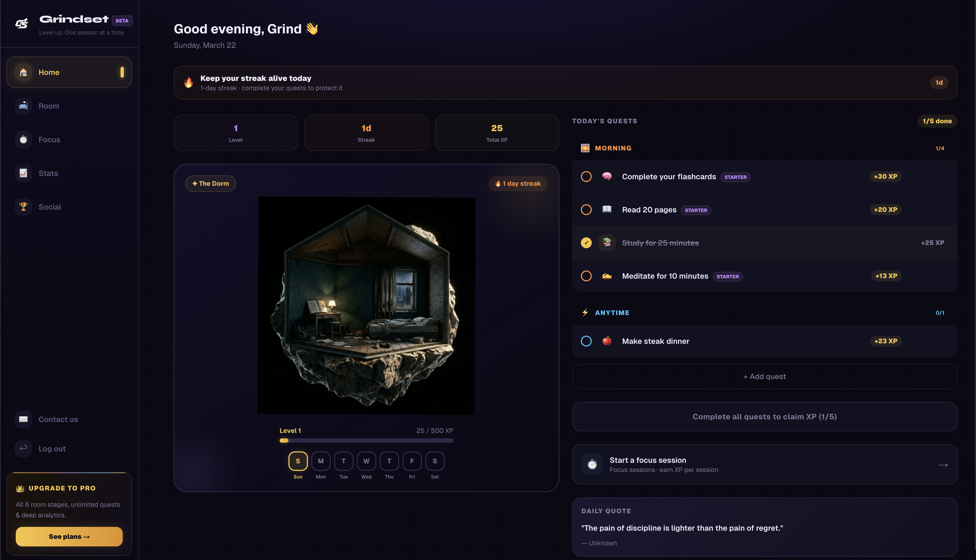
Task: Click the Total XP stat card
Action: coord(497,133)
